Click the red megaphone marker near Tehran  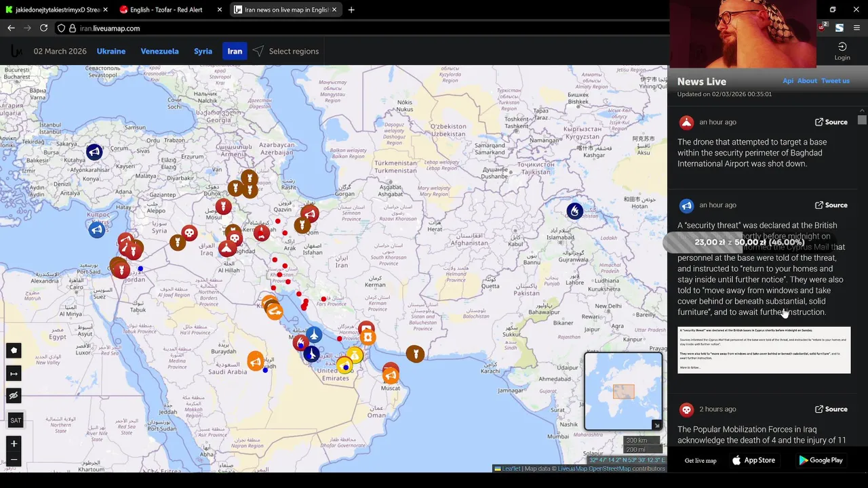coord(310,214)
